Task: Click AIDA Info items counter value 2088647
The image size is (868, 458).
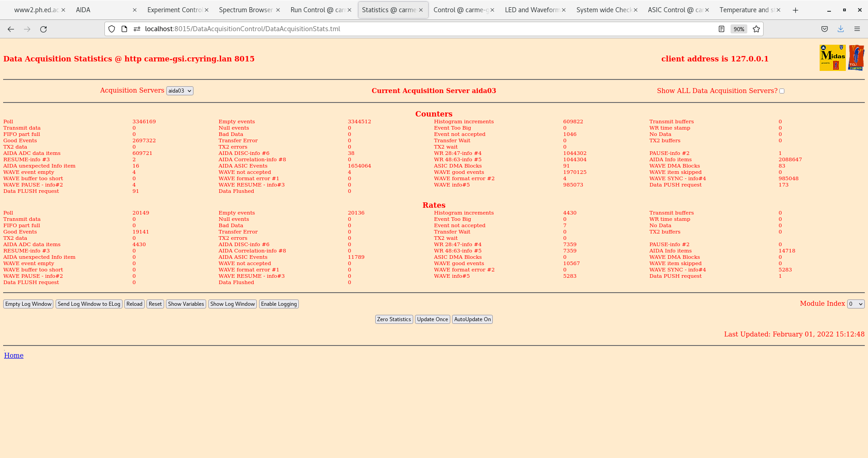Action: click(x=790, y=159)
